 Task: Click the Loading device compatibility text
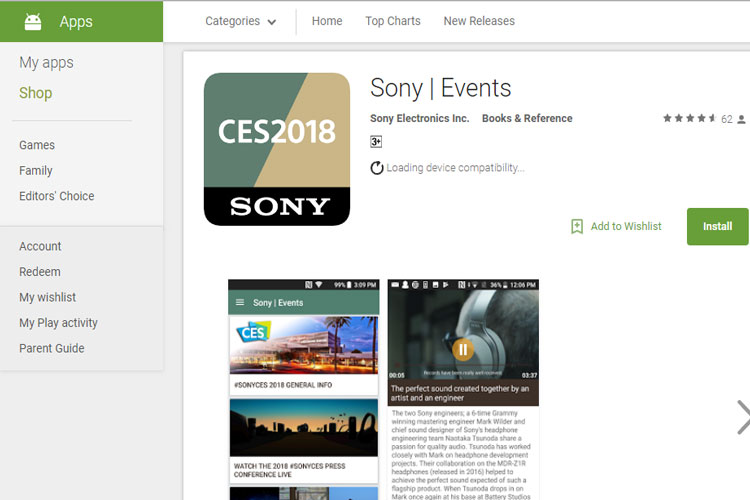point(455,168)
